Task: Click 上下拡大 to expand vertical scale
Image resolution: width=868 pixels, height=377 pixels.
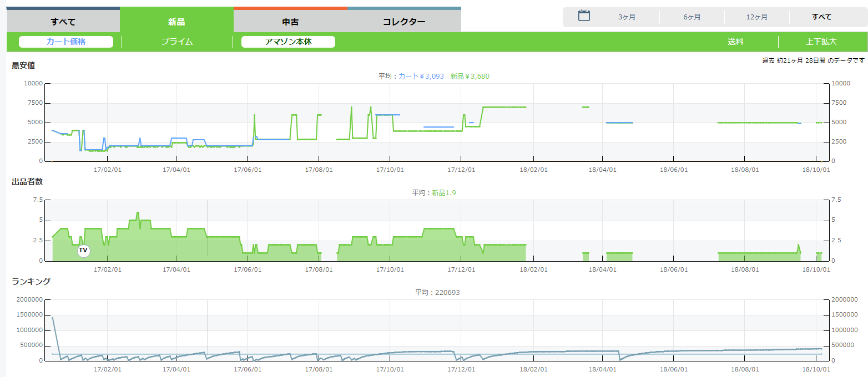Action: tap(821, 42)
